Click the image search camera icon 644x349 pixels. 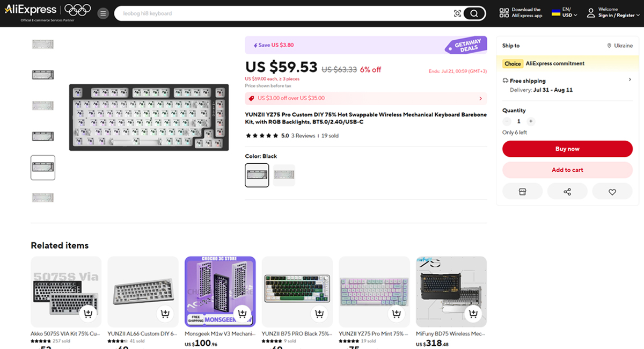(x=457, y=13)
